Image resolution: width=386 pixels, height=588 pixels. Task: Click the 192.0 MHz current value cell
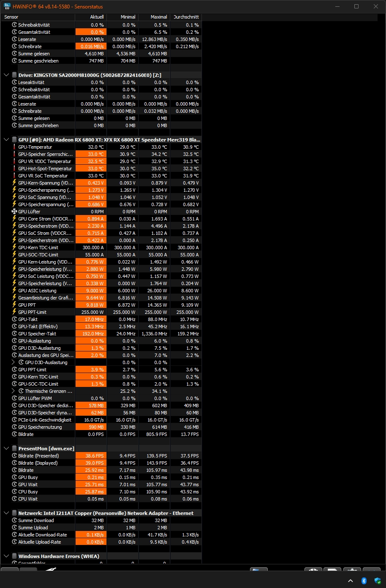(91, 334)
